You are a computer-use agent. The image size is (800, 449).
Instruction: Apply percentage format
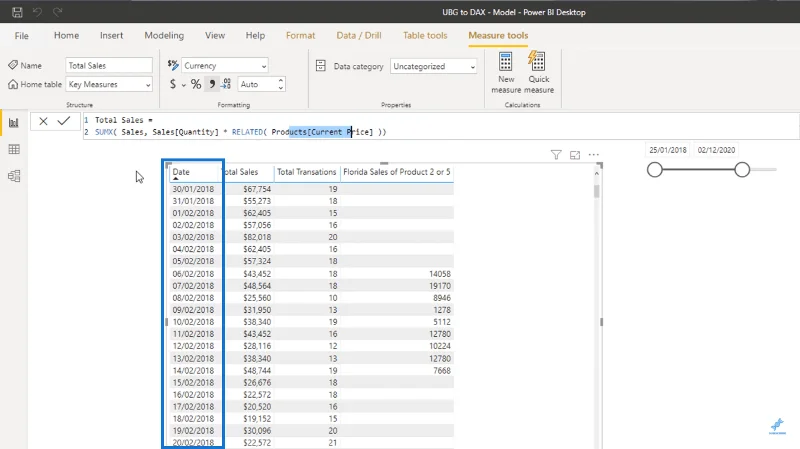pyautogui.click(x=196, y=84)
